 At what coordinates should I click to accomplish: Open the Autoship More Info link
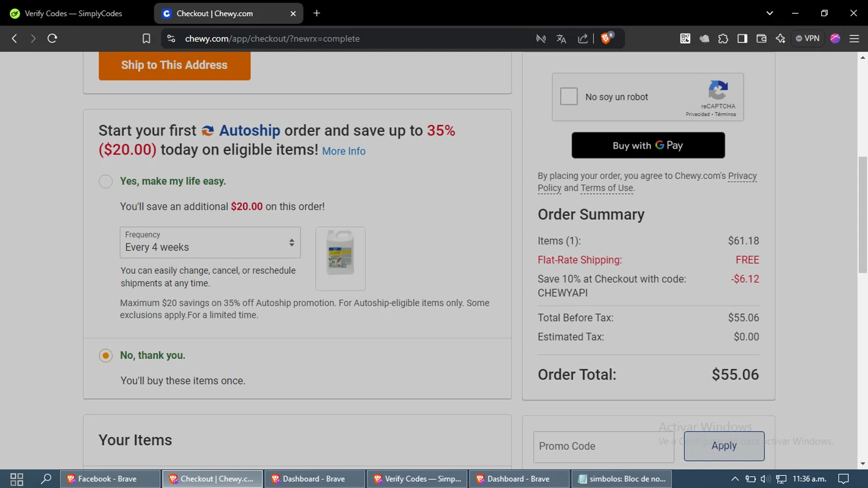[x=344, y=151]
